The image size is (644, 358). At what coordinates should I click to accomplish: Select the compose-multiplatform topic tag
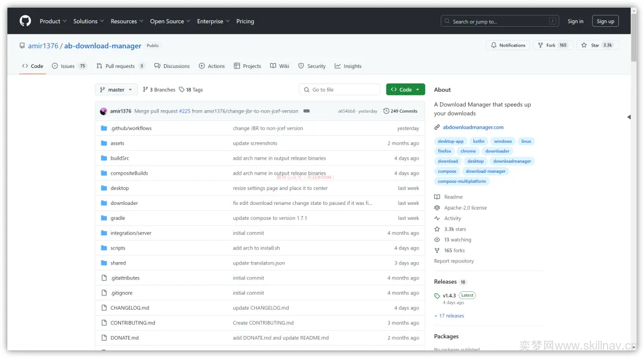[x=462, y=181]
